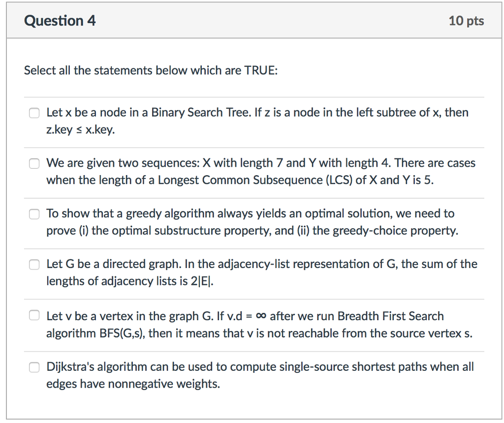Check the greedy algorithm statement checkbox
Viewport: 504px width, 423px height.
(34, 214)
